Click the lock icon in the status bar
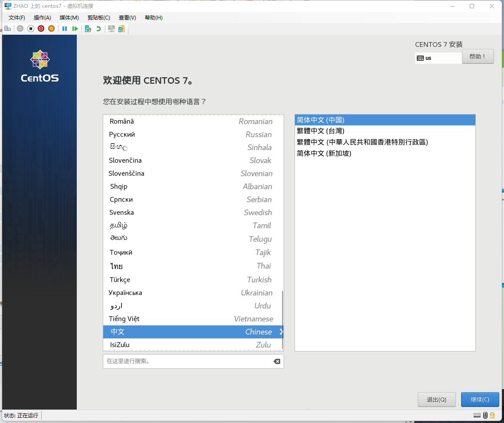The width and height of the screenshot is (504, 423). pyautogui.click(x=492, y=415)
